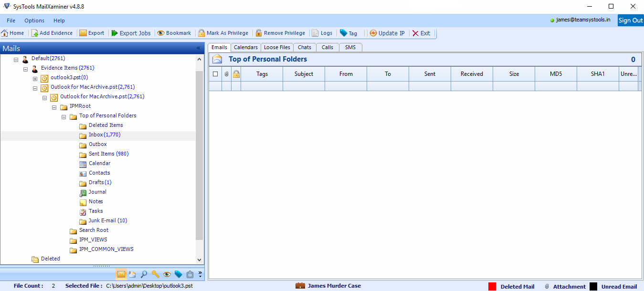The width and height of the screenshot is (644, 291).
Task: Select the Drafts(1) folder
Action: (100, 182)
